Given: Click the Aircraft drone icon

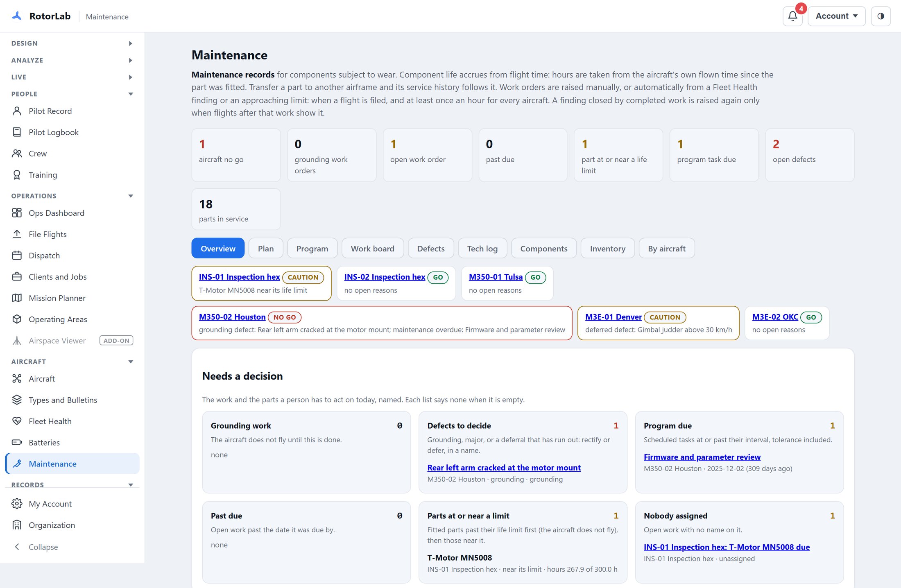Looking at the screenshot, I should tap(17, 379).
